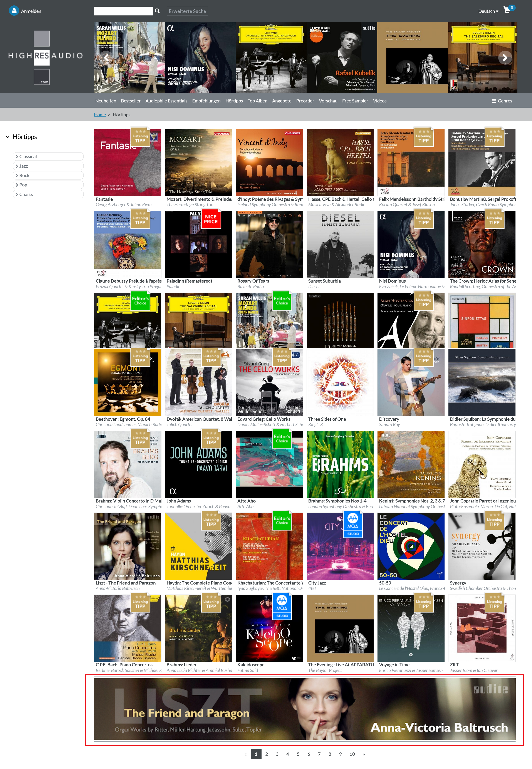
Task: Go to page 10 of results
Action: 352,754
